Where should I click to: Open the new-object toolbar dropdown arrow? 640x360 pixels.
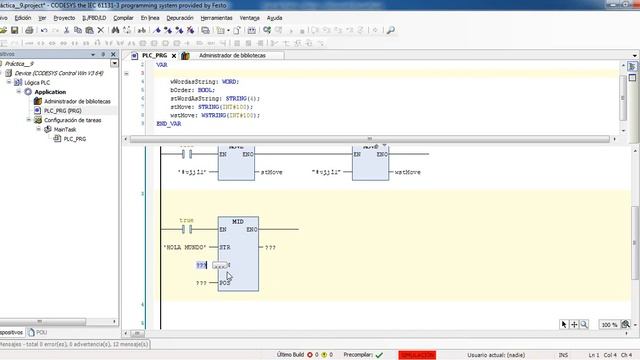click(x=228, y=31)
